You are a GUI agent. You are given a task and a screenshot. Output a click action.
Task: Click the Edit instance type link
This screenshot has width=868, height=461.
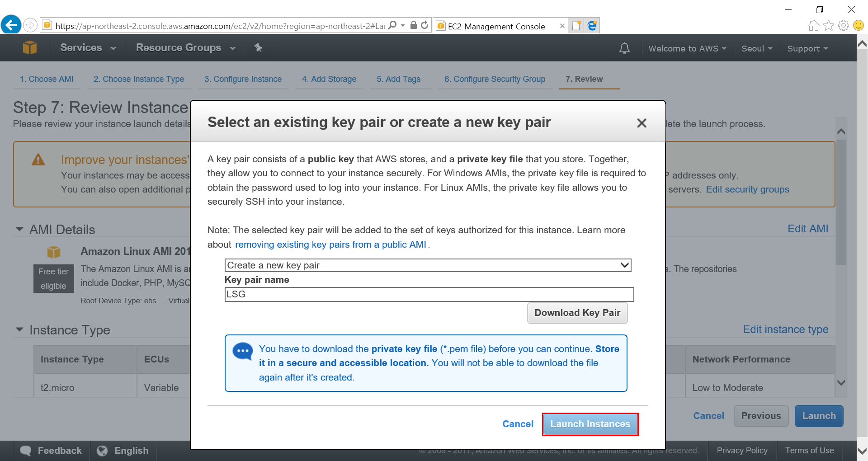[x=786, y=329]
